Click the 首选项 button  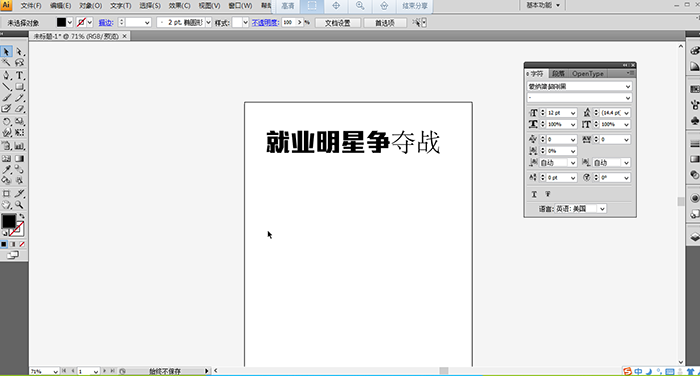385,23
